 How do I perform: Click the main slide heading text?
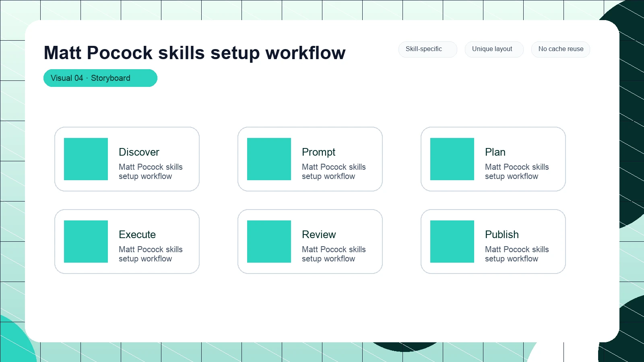[x=194, y=53]
